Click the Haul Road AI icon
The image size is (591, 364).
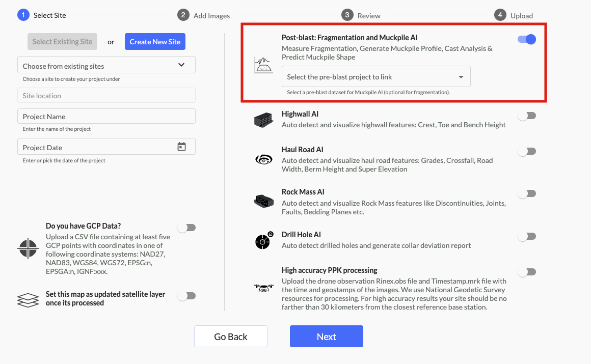click(263, 160)
